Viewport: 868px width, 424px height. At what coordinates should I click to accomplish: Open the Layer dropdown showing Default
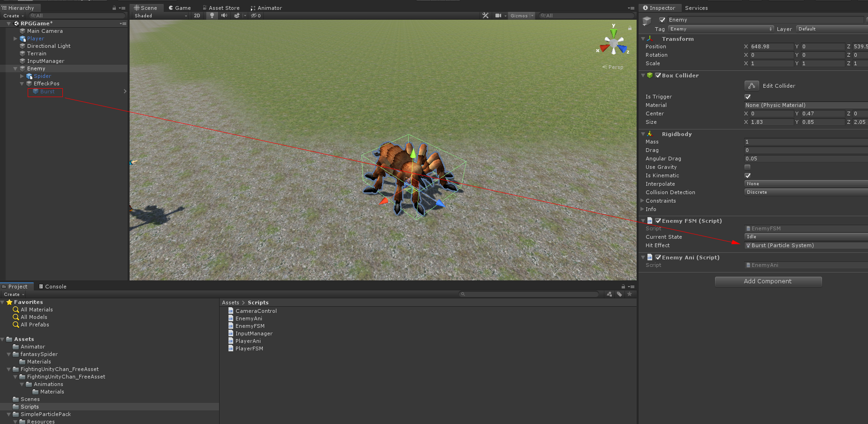pyautogui.click(x=832, y=29)
